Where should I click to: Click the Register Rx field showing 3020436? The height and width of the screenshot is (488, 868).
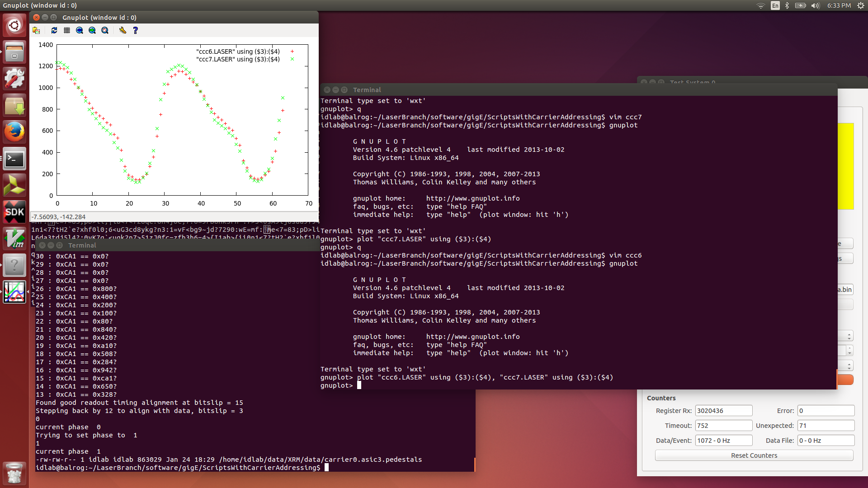point(724,411)
